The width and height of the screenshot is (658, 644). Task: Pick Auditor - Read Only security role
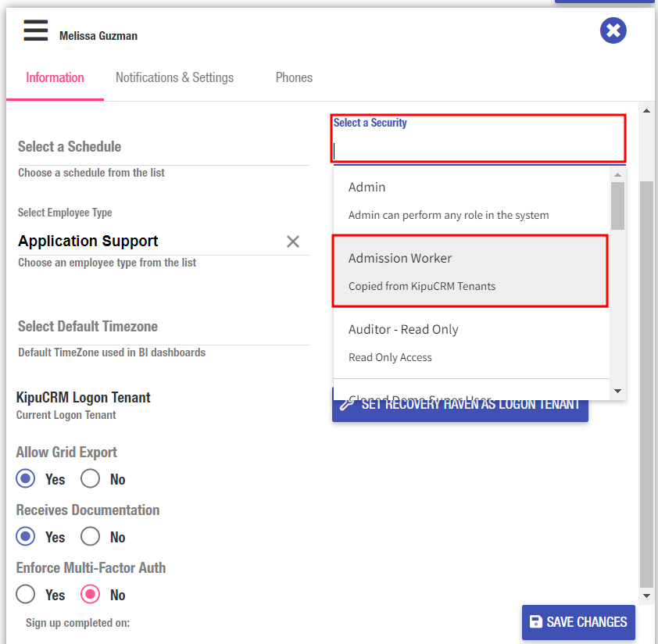[470, 342]
